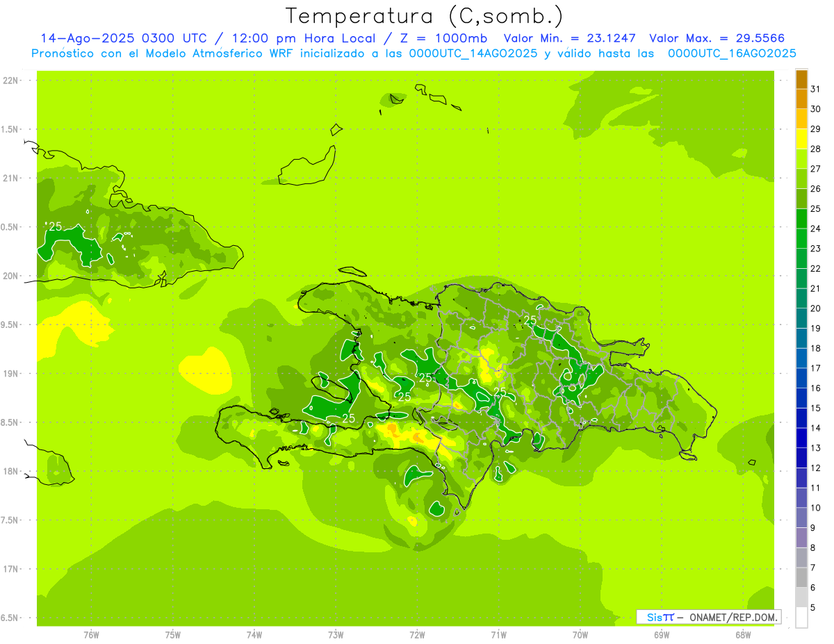The image size is (834, 644).
Task: Click the orange swatch between 30 and 31
Action: coord(801,99)
